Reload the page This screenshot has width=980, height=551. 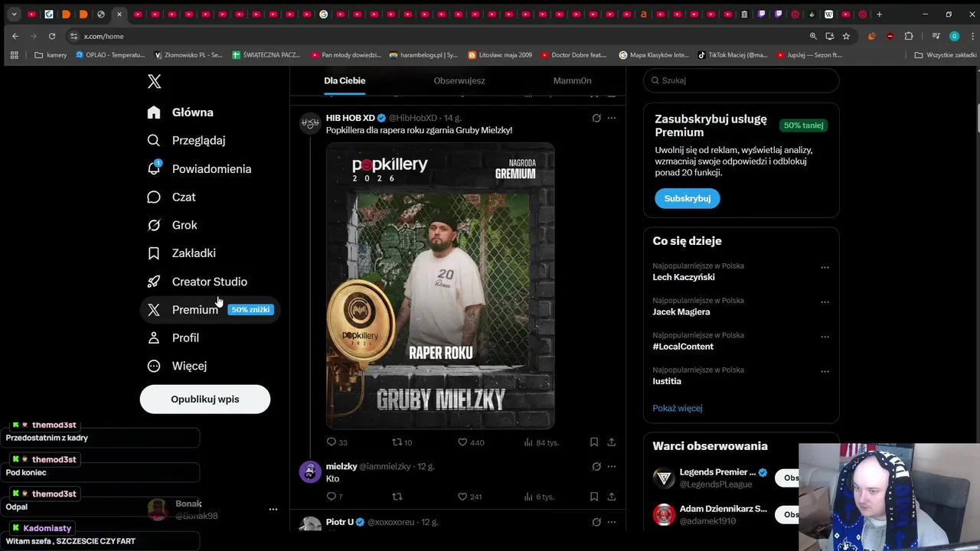pos(52,36)
